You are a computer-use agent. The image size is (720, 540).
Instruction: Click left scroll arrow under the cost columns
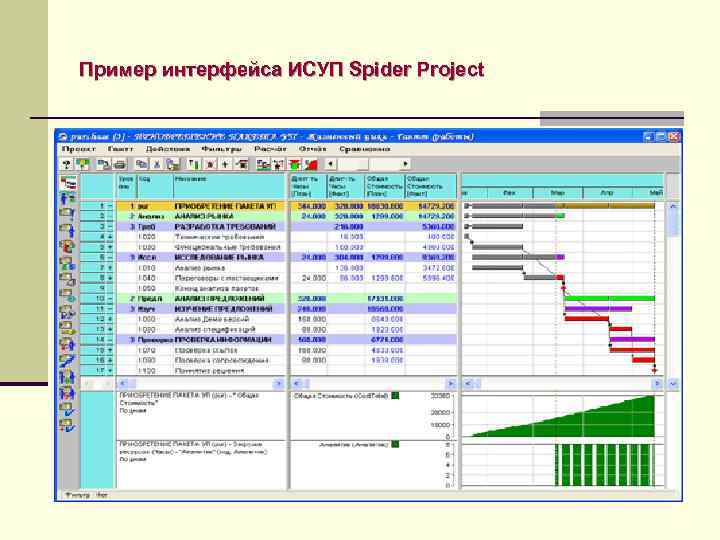click(297, 383)
